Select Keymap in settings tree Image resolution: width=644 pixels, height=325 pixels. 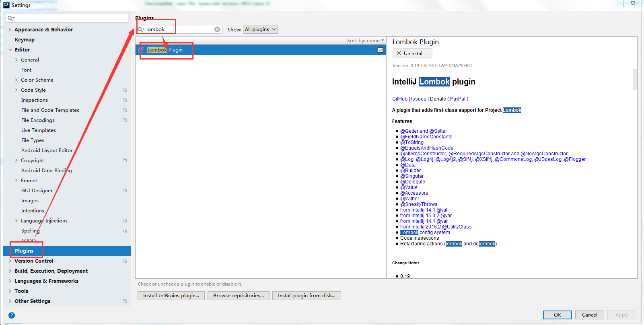pyautogui.click(x=25, y=40)
